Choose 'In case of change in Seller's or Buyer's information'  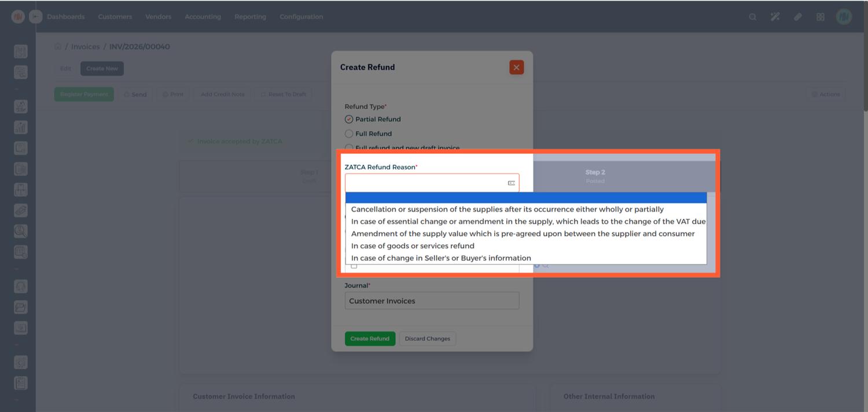tap(441, 258)
